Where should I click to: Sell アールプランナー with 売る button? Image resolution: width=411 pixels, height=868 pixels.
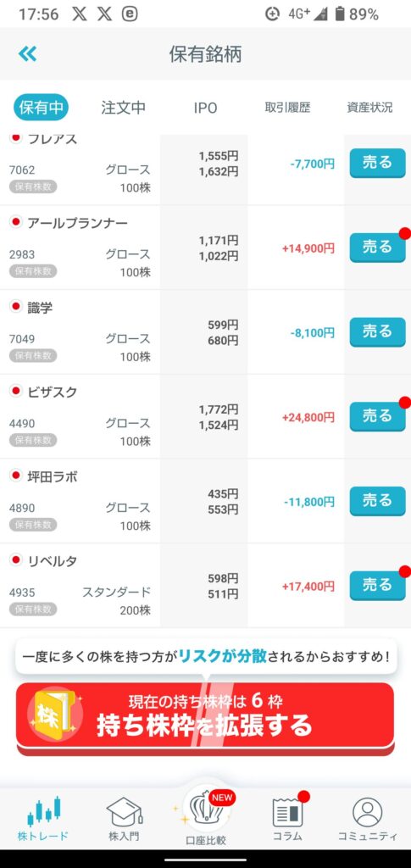pyautogui.click(x=377, y=248)
